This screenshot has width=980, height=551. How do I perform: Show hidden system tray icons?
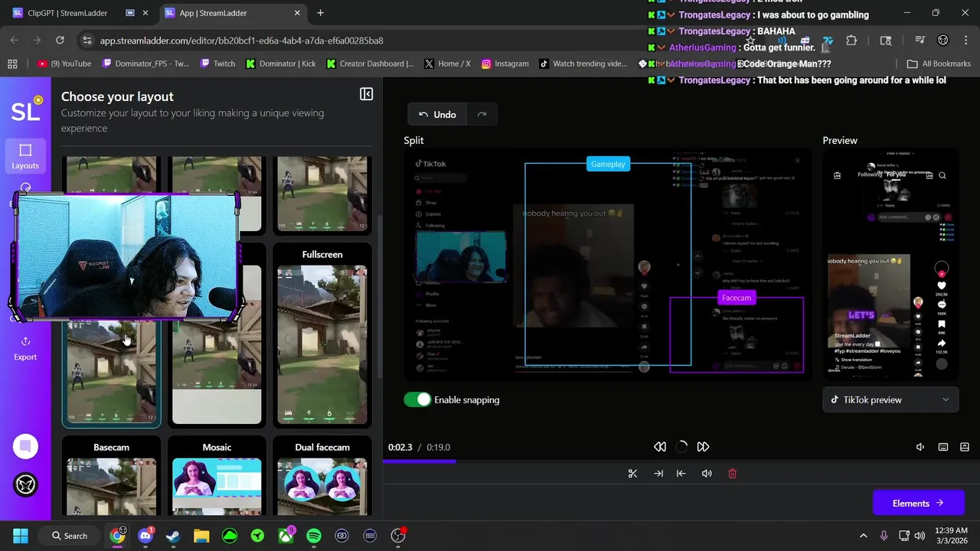pos(864,536)
